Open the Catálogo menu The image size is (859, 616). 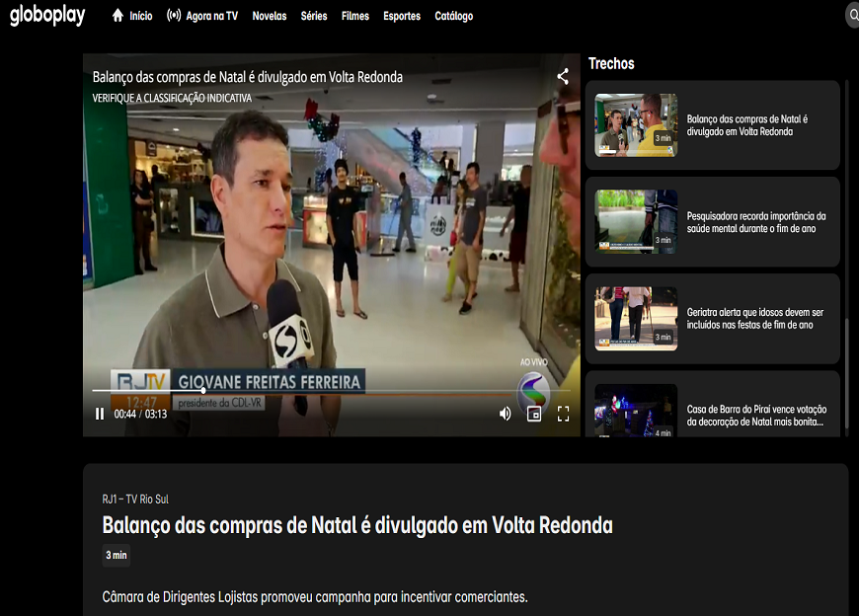[x=453, y=16]
